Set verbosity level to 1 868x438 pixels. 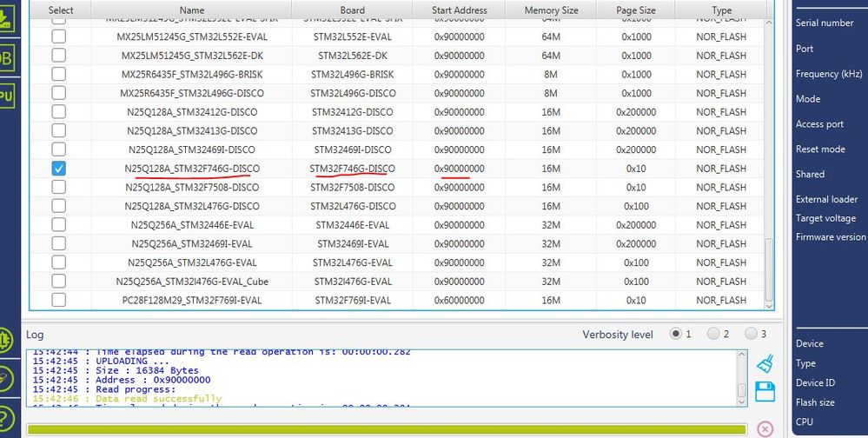coord(675,334)
